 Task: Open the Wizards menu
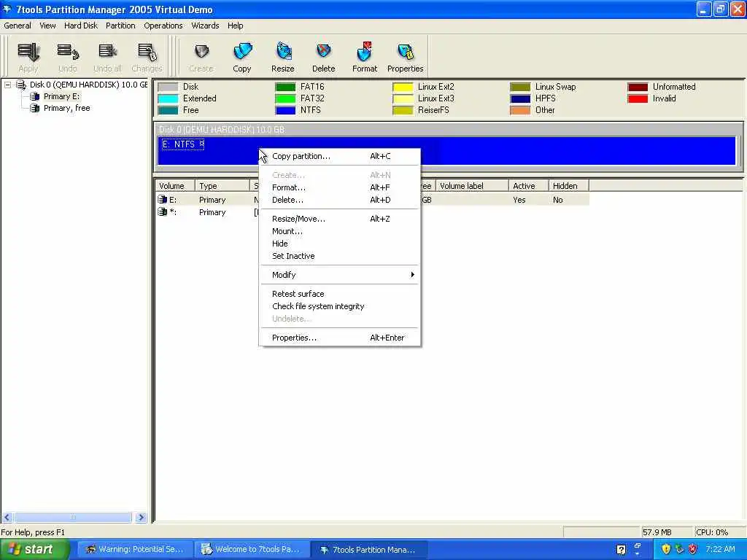click(205, 26)
